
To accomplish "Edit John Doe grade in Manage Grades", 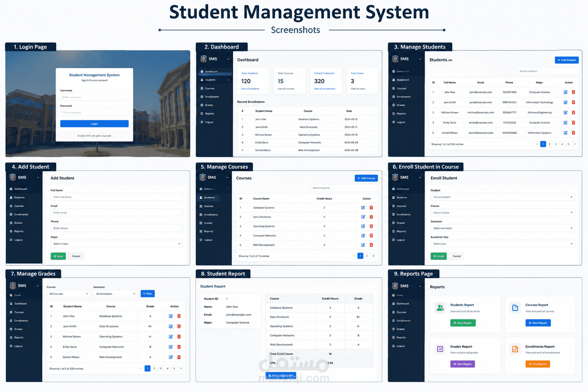I will tap(171, 316).
